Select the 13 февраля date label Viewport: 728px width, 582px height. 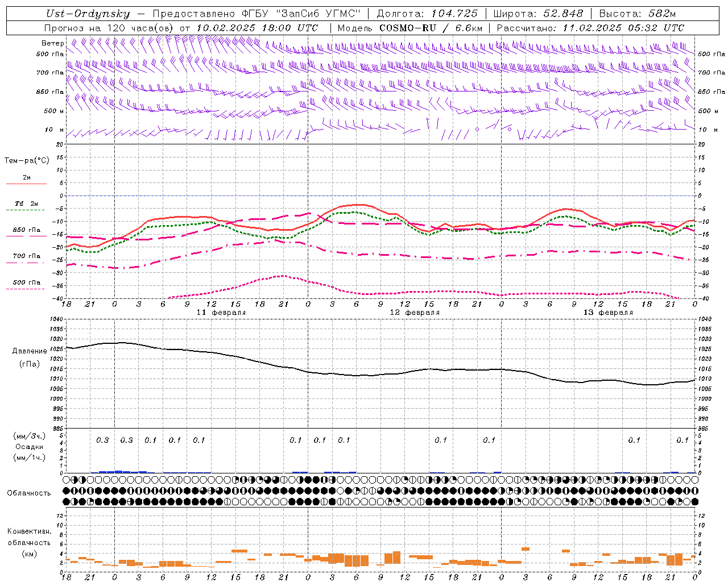pos(608,313)
